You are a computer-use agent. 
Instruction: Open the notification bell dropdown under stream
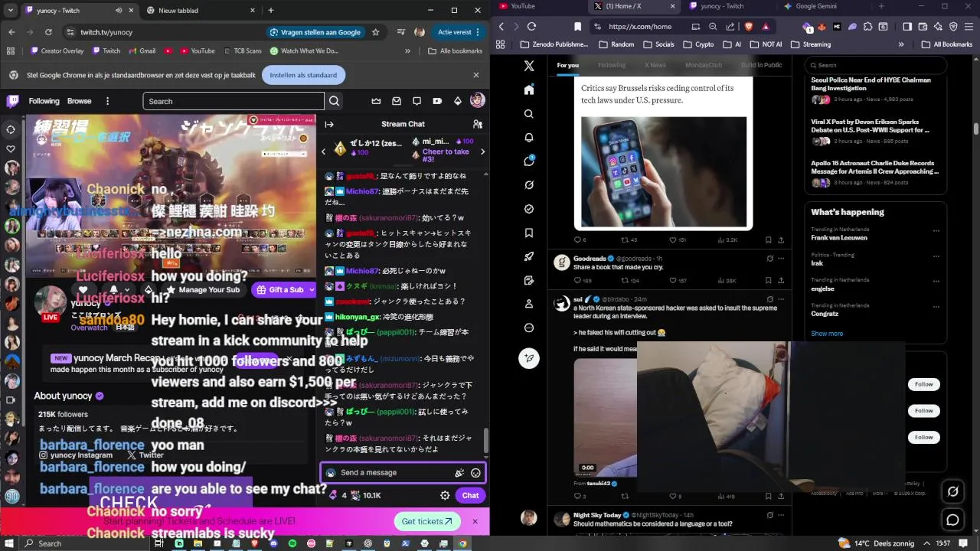pyautogui.click(x=119, y=290)
